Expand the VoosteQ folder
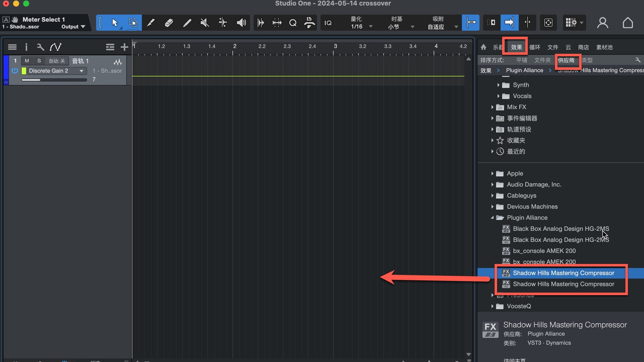The height and width of the screenshot is (362, 644). click(x=492, y=306)
